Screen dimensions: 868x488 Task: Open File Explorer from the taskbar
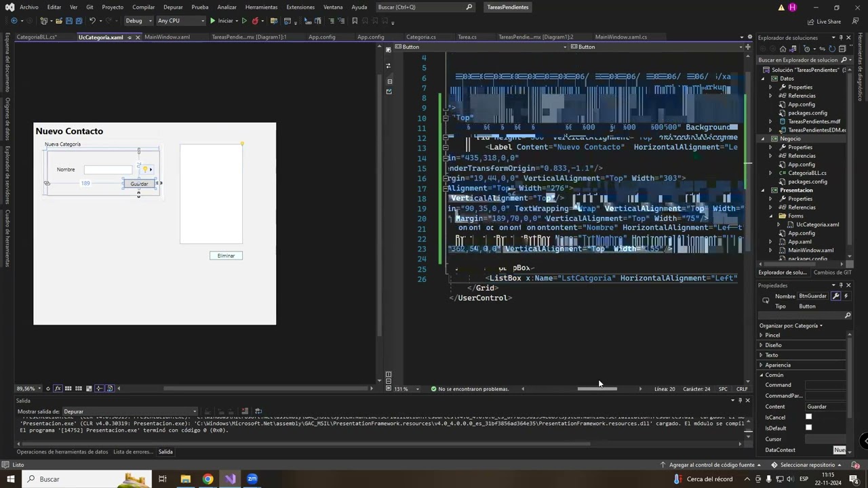[x=185, y=479]
